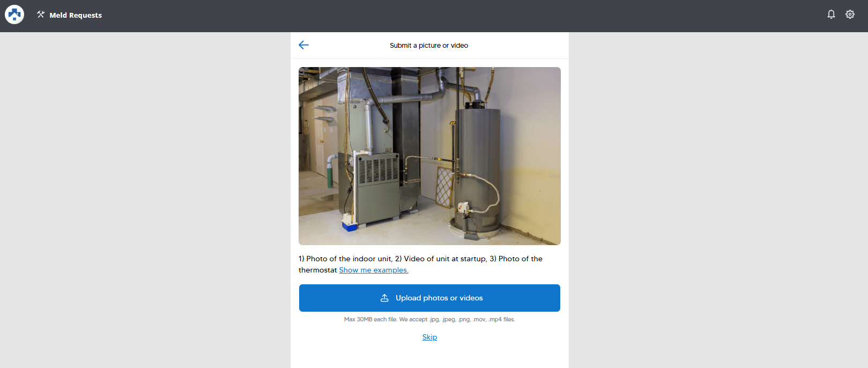Open the Meld Requests menu item
This screenshot has width=868, height=368.
76,15
